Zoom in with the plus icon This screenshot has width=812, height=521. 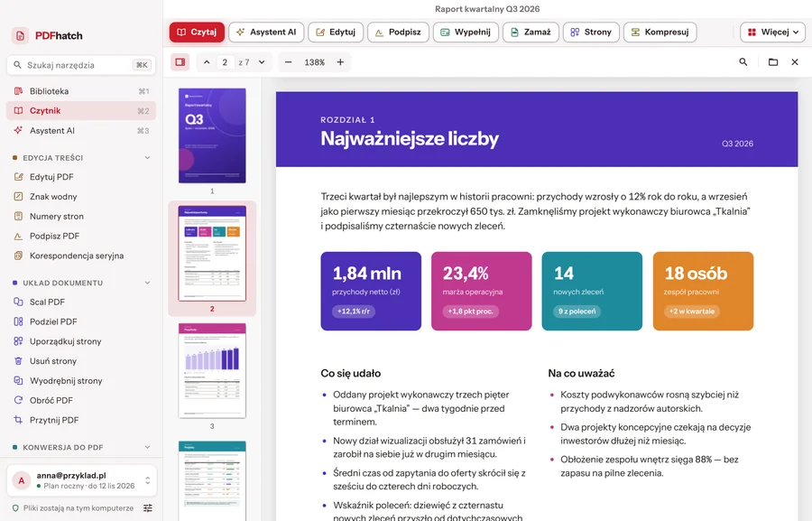(x=340, y=62)
